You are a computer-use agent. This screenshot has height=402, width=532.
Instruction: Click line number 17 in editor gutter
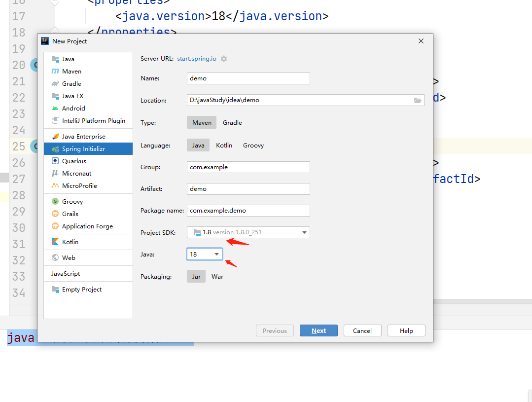19,16
